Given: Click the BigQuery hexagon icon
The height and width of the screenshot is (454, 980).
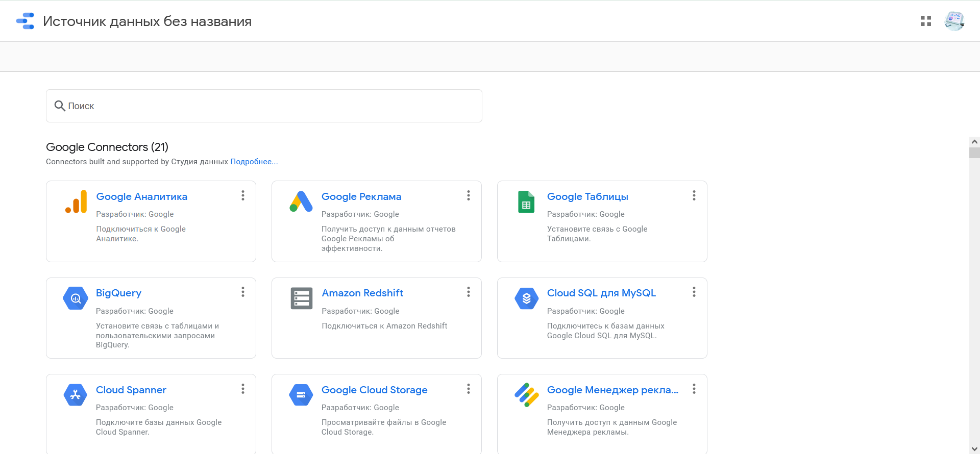Looking at the screenshot, I should point(76,298).
